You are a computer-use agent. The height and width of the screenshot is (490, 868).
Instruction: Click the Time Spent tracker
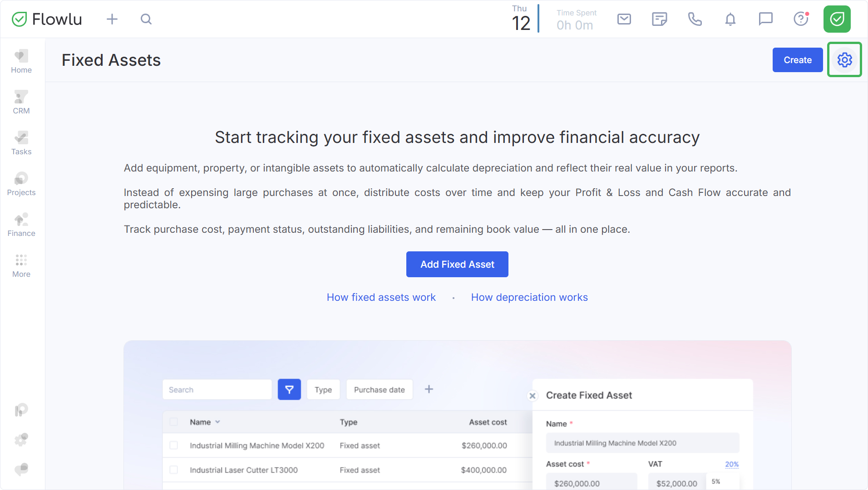pyautogui.click(x=576, y=20)
